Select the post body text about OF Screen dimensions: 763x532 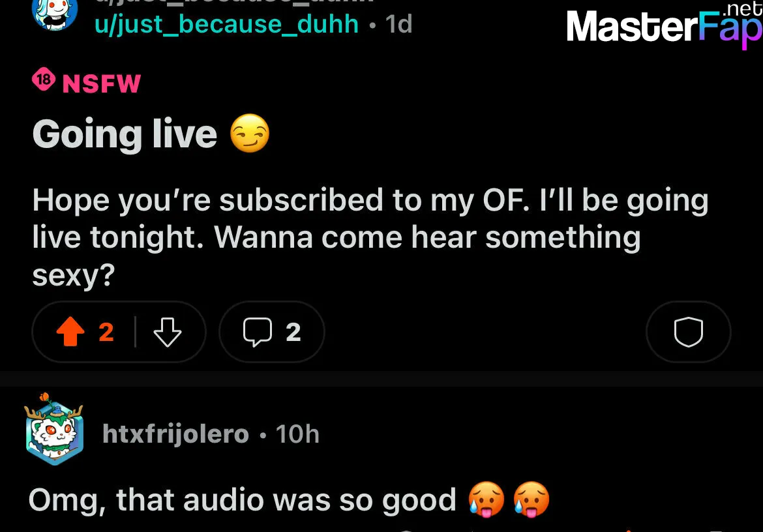(370, 237)
